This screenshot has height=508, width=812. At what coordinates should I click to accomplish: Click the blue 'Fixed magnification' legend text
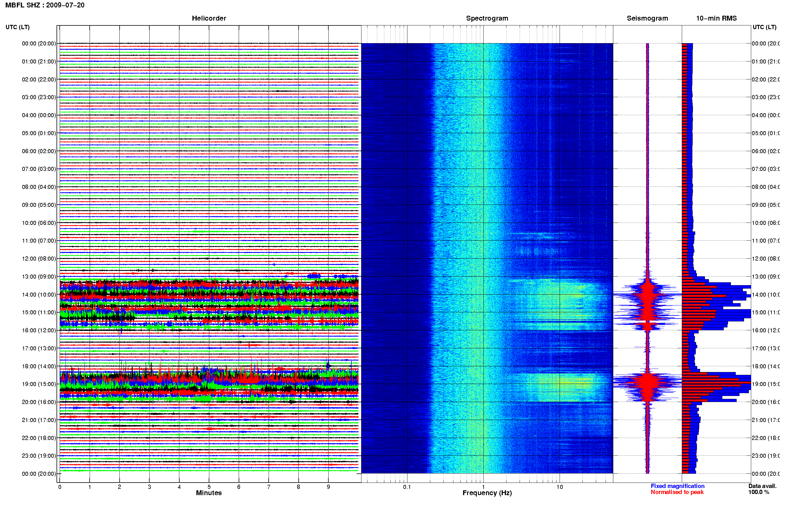(x=678, y=486)
